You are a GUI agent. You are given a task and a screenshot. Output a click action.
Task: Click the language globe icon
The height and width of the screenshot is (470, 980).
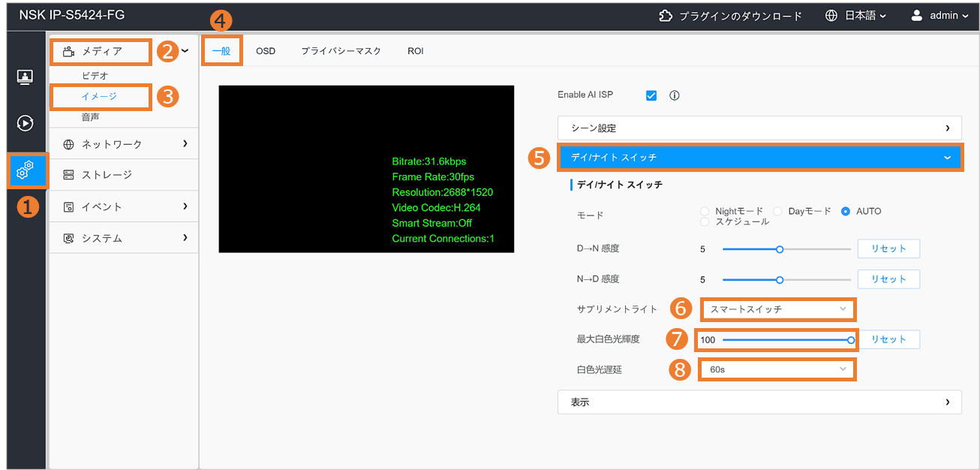831,16
